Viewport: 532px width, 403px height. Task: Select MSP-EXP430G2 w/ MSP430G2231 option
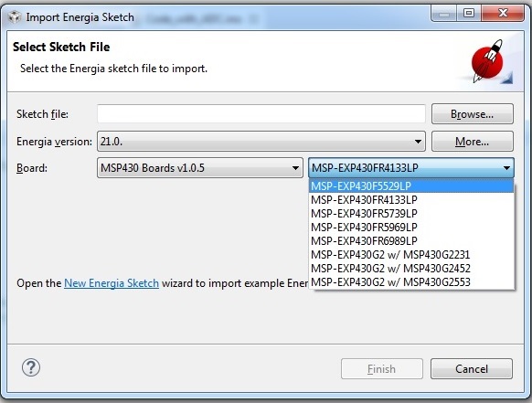[x=411, y=254]
